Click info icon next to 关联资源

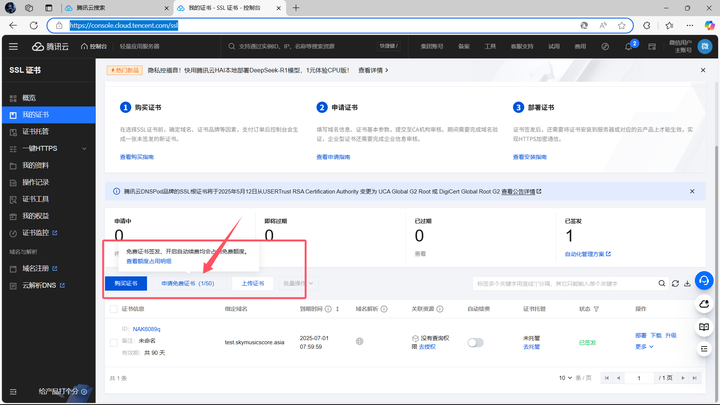[x=440, y=309]
